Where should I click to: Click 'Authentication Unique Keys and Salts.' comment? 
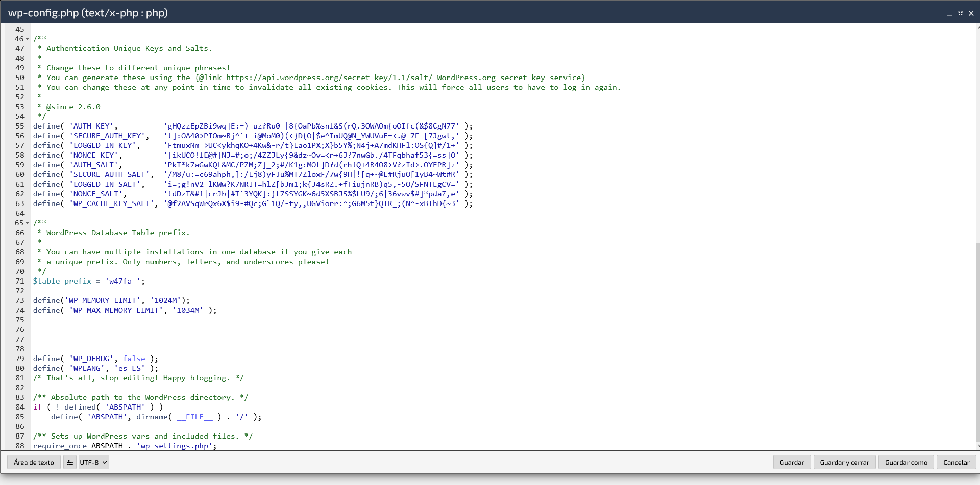[x=129, y=49]
